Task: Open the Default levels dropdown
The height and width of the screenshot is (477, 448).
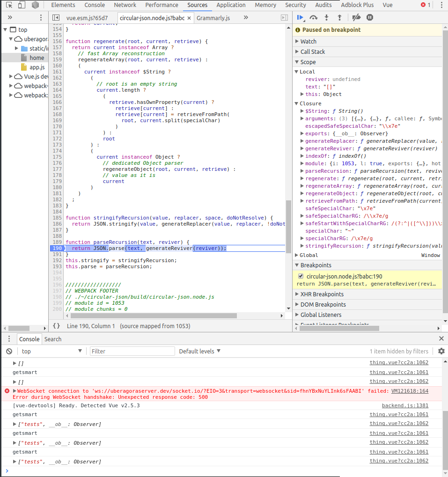Action: click(x=200, y=351)
